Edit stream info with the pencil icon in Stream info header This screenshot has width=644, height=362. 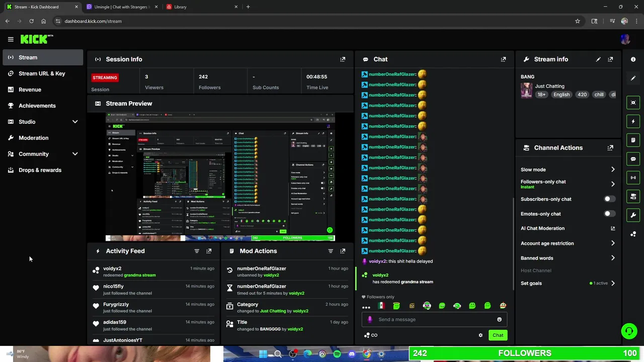point(598,59)
